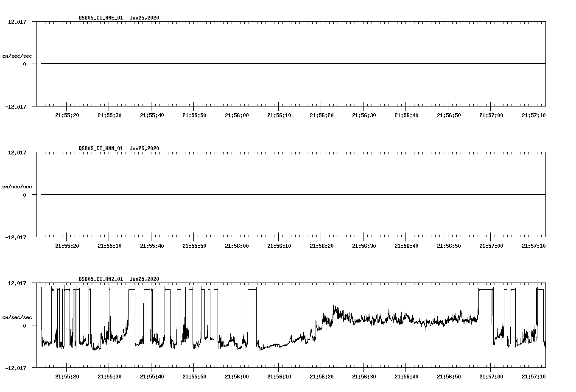Screen dimensions: 576x392
Task: Click the 12.017 upper limit on the HNZ axis
Action: (x=17, y=283)
